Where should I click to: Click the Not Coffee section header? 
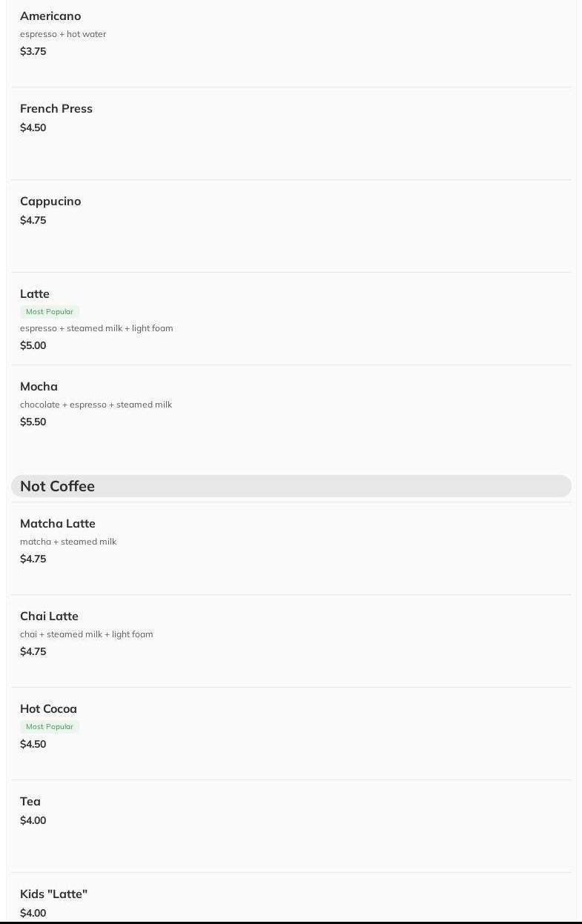coord(58,486)
